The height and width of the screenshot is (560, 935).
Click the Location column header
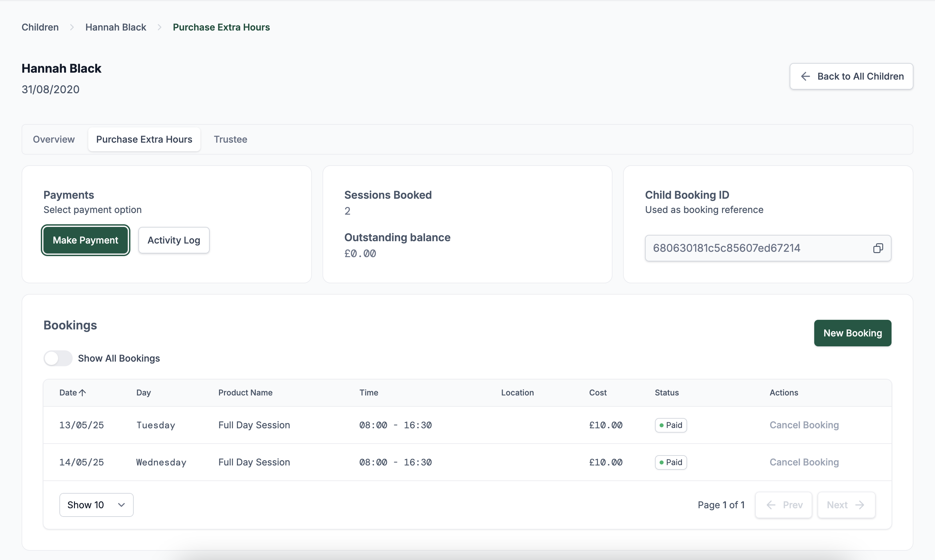click(x=517, y=392)
